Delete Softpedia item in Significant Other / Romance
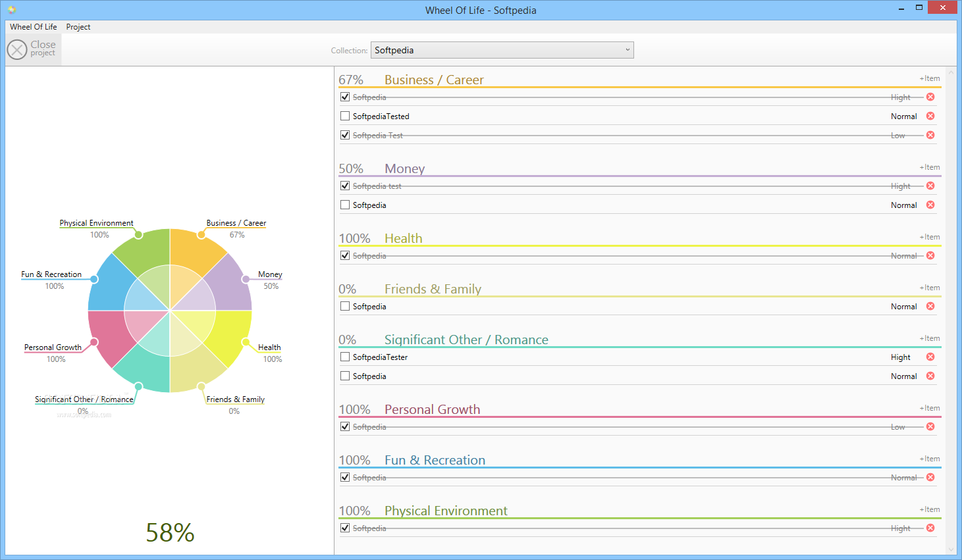The image size is (962, 560). tap(930, 376)
